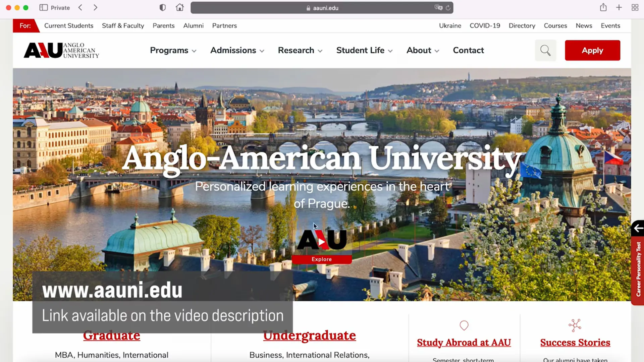Open the Success Stories link
The height and width of the screenshot is (362, 644).
pos(575,343)
